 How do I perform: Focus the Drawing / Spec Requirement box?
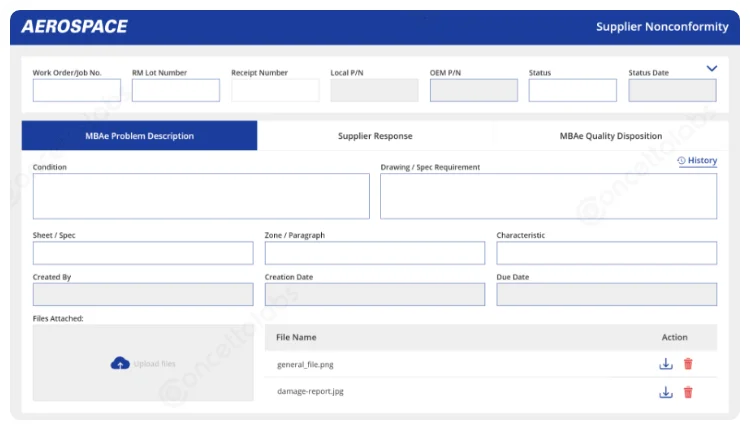(x=548, y=196)
